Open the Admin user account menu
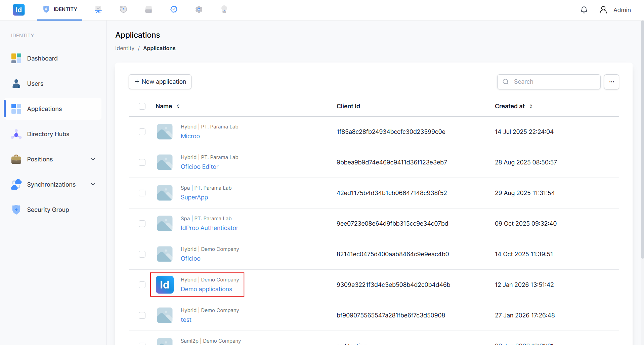 click(x=615, y=10)
